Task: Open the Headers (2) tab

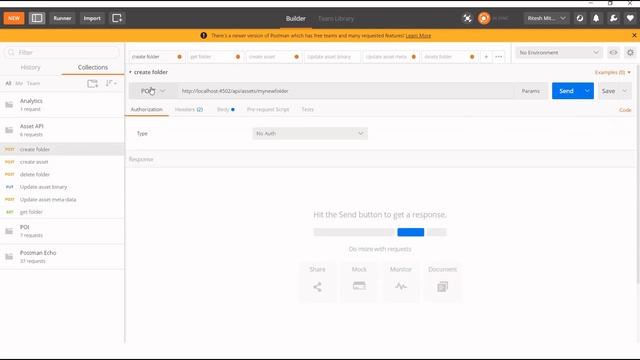Action: coord(189,109)
